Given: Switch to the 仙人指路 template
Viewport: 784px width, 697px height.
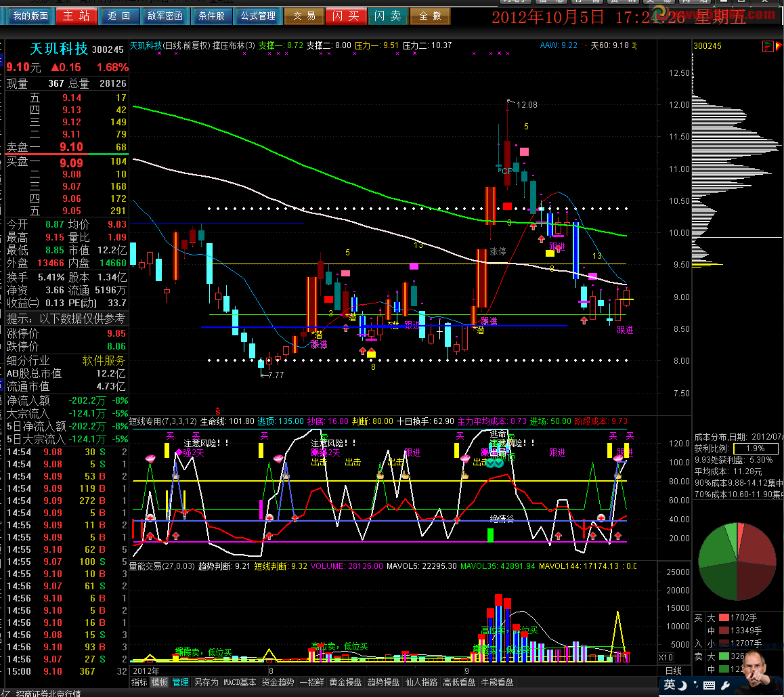Looking at the screenshot, I should (422, 683).
